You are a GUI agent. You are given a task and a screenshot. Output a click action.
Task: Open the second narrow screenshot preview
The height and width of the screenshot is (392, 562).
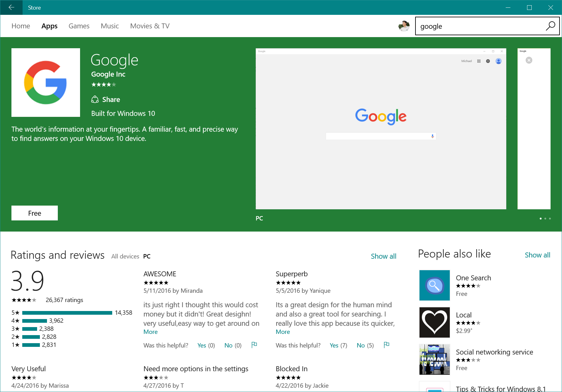534,129
